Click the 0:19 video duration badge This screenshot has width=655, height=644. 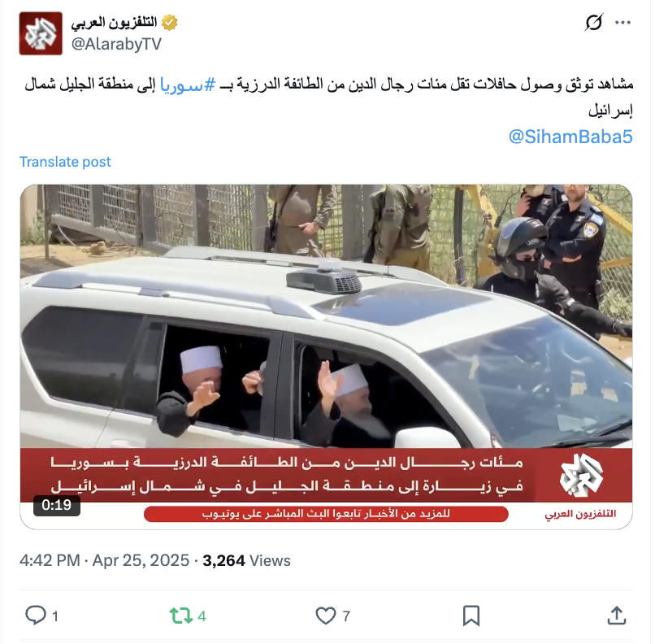[57, 505]
